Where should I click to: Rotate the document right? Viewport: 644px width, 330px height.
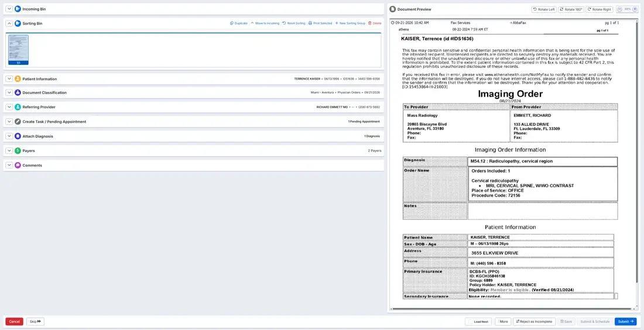(599, 9)
